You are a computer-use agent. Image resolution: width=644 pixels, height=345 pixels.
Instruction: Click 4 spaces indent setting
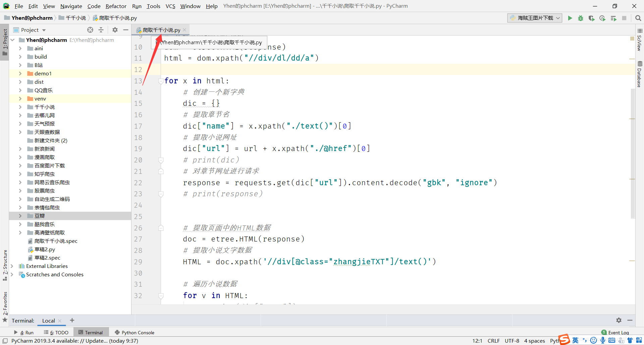point(534,341)
